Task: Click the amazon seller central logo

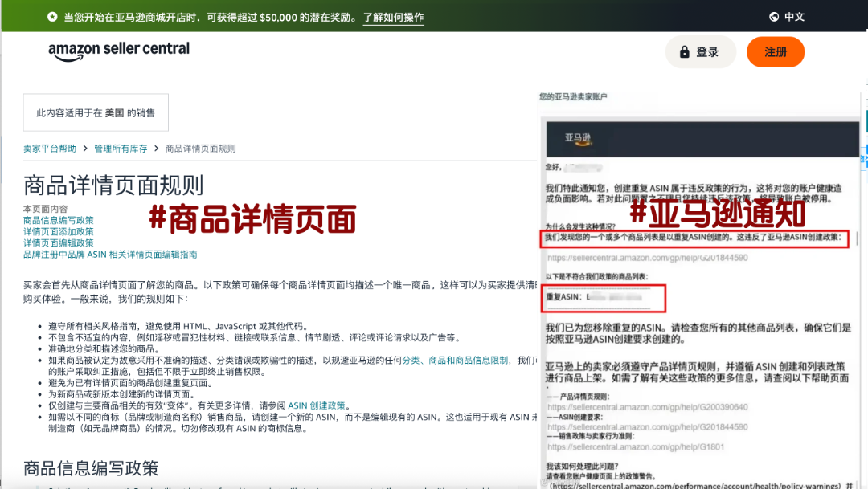Action: [x=118, y=51]
